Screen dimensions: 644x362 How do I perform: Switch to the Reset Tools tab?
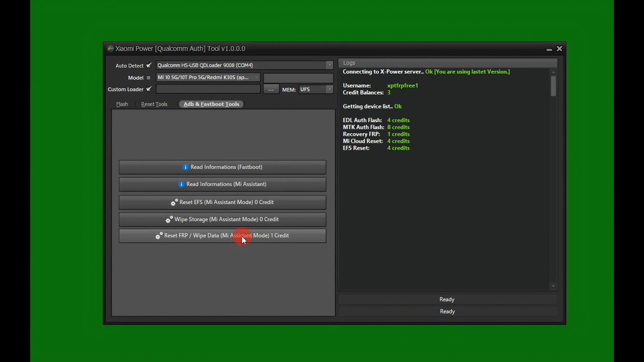(x=154, y=104)
